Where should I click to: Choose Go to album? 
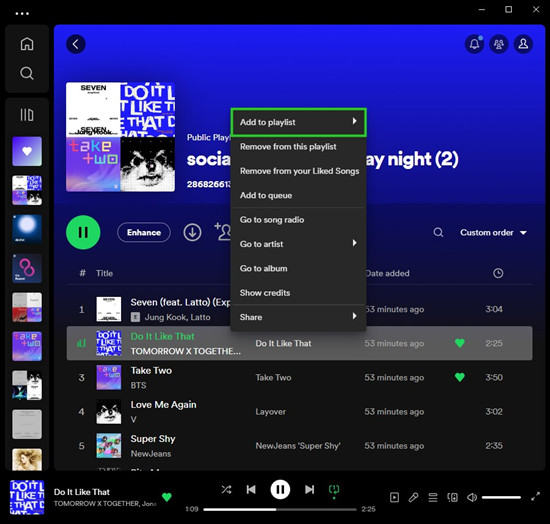(x=299, y=269)
